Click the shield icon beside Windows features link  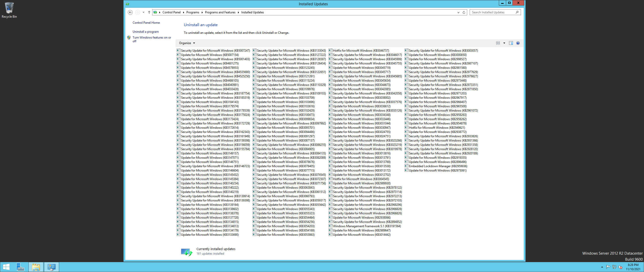click(x=129, y=38)
